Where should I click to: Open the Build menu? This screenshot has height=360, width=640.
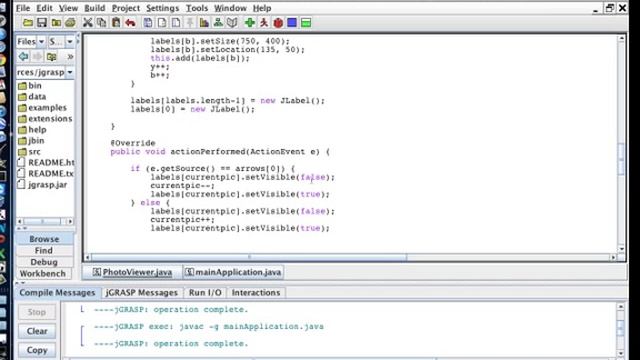pyautogui.click(x=95, y=8)
